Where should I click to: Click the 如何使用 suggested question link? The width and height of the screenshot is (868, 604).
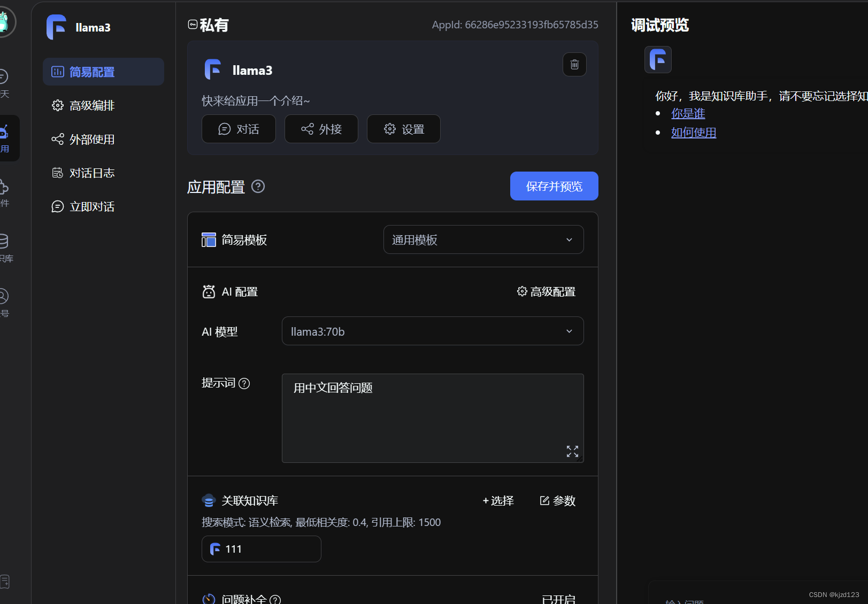coord(694,133)
